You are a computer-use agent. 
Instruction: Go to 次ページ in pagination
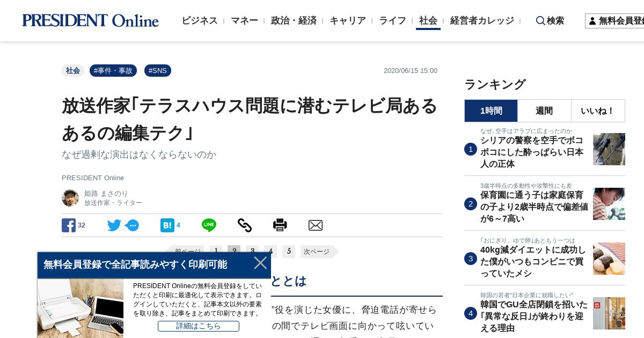tap(319, 252)
